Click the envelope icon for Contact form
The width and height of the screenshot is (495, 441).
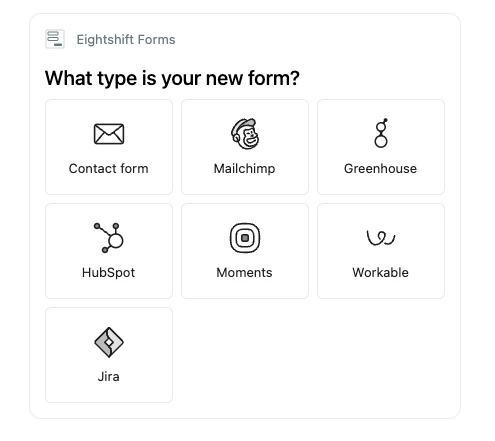(x=109, y=134)
